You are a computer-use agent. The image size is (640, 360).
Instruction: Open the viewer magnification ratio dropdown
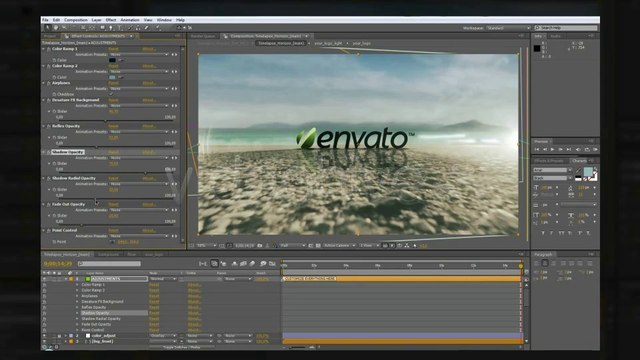[207, 245]
